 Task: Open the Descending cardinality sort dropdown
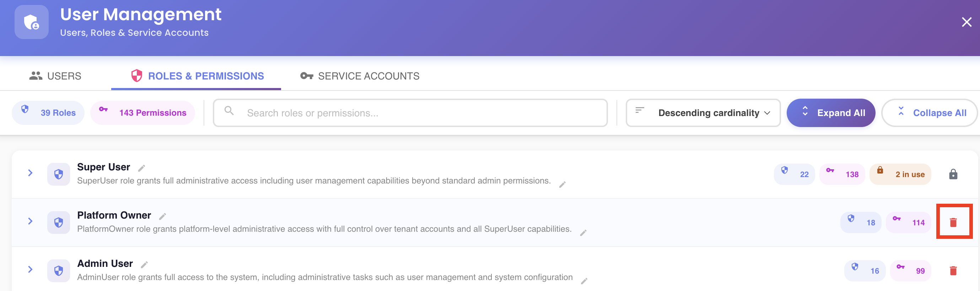[x=702, y=113]
